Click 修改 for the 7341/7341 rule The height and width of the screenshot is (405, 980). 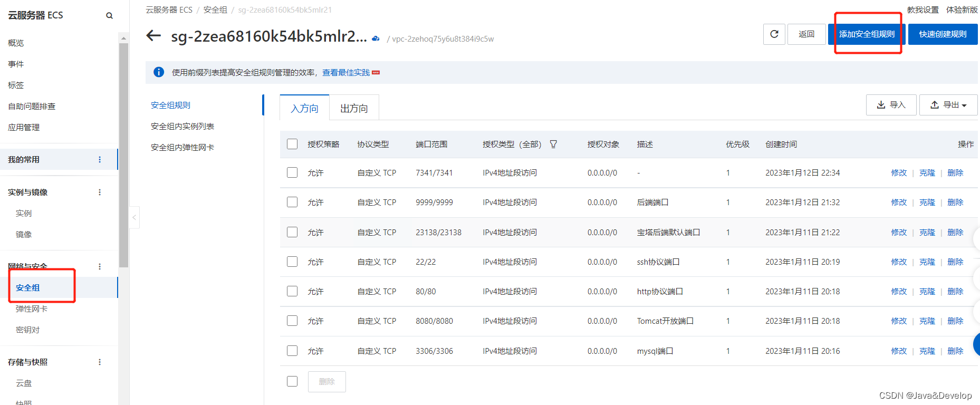pyautogui.click(x=899, y=172)
